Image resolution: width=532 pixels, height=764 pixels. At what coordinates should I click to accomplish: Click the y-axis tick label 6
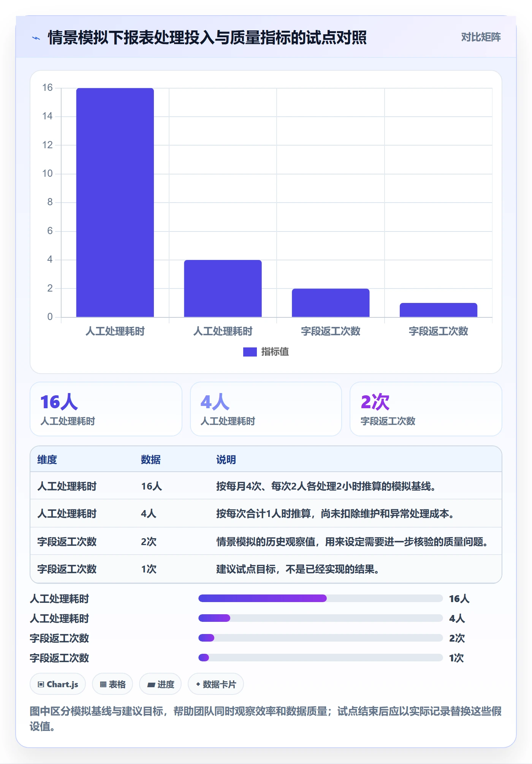[50, 231]
